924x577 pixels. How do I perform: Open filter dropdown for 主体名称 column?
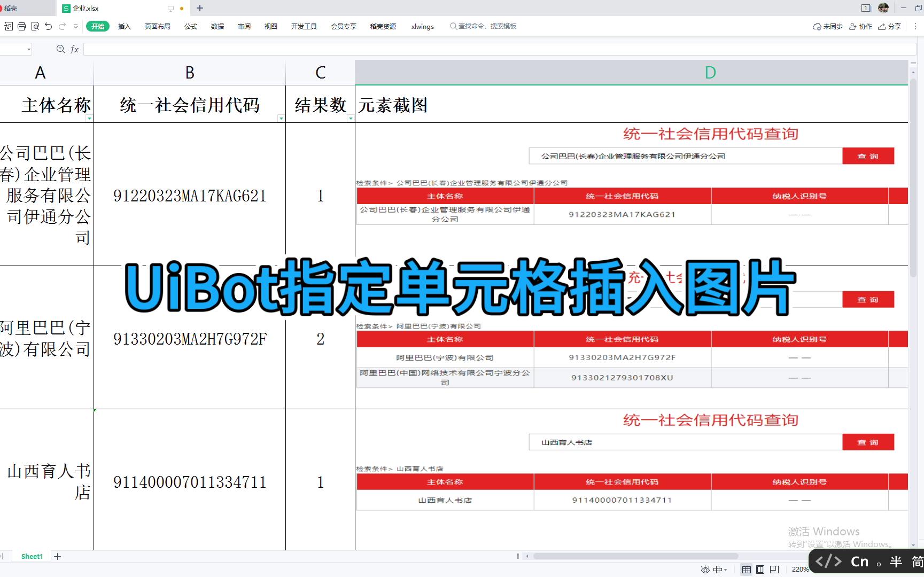click(x=89, y=119)
